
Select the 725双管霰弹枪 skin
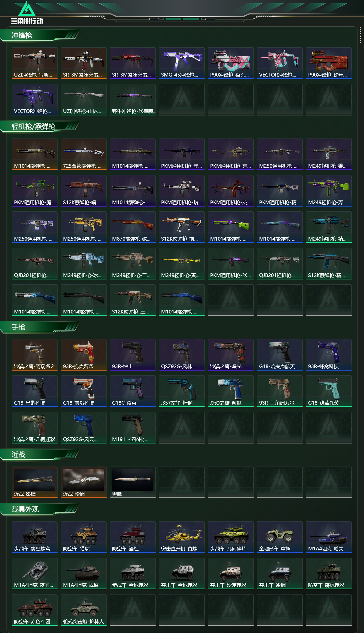click(83, 154)
